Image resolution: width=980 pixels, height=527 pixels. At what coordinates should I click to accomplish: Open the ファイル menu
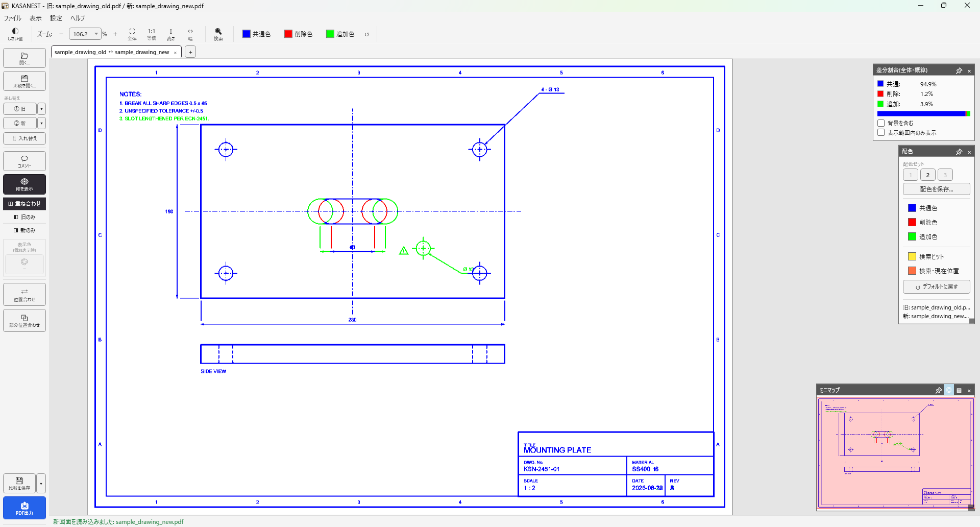pyautogui.click(x=13, y=18)
